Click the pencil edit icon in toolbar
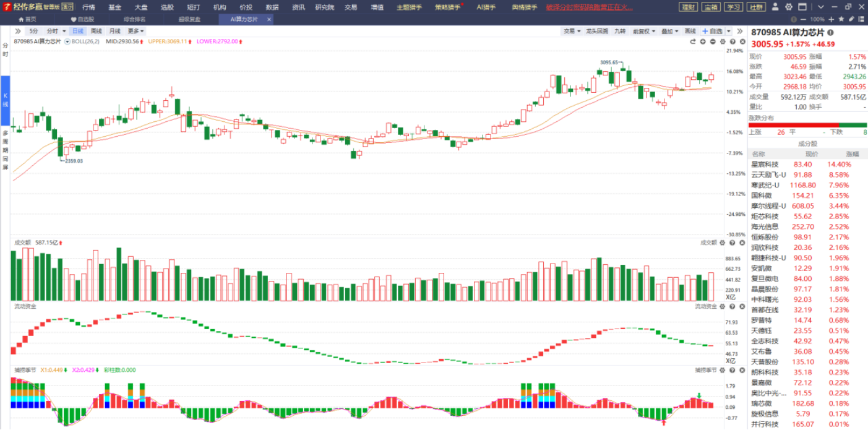This screenshot has height=430, width=868. 851,19
